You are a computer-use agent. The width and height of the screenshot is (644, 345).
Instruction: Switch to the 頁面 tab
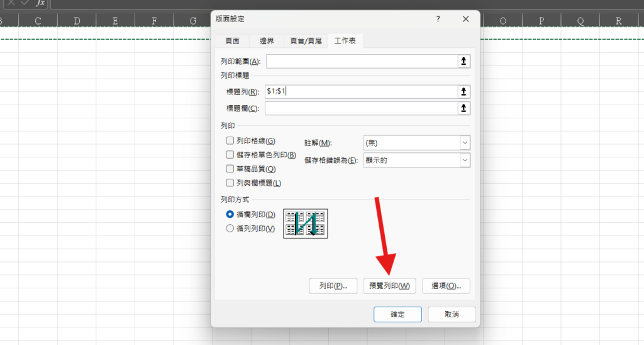coord(233,41)
